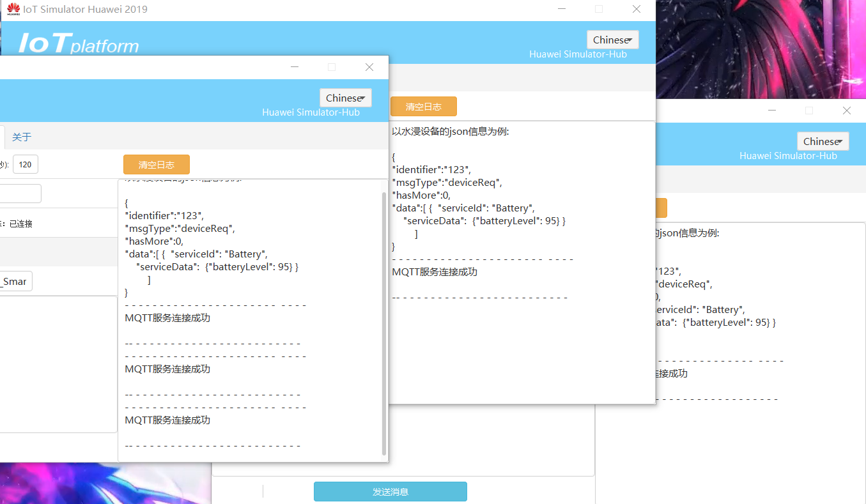The width and height of the screenshot is (866, 504).
Task: Click the empty list box below the _Smar button
Action: 58,364
